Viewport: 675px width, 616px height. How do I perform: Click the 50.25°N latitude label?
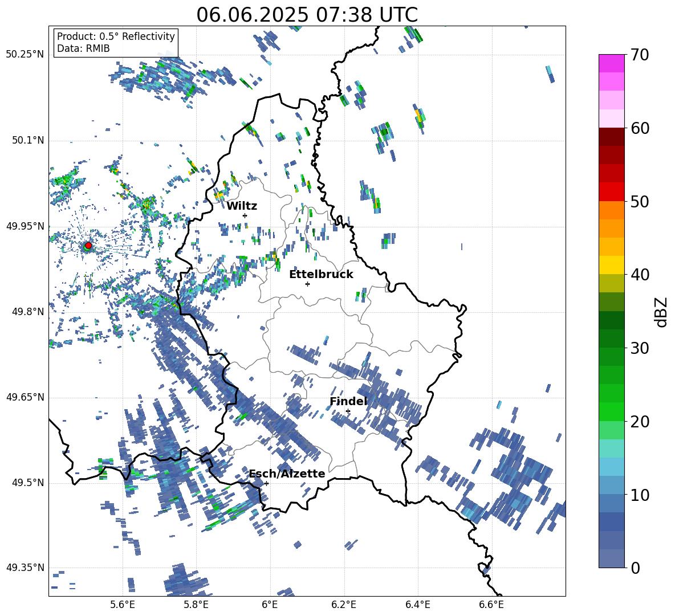25,55
